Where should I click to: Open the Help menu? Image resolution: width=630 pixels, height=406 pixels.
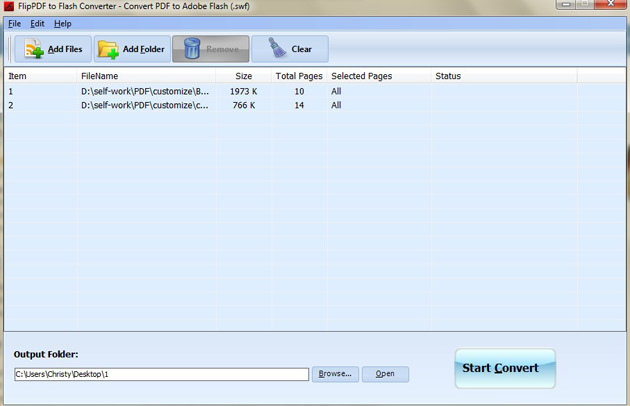(x=63, y=24)
